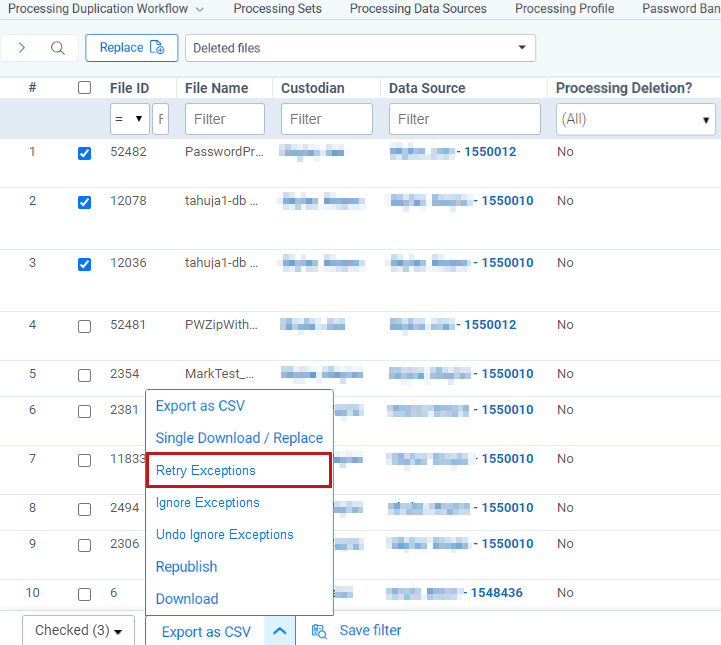Sort by File Name column header
The height and width of the screenshot is (645, 721).
(x=217, y=88)
